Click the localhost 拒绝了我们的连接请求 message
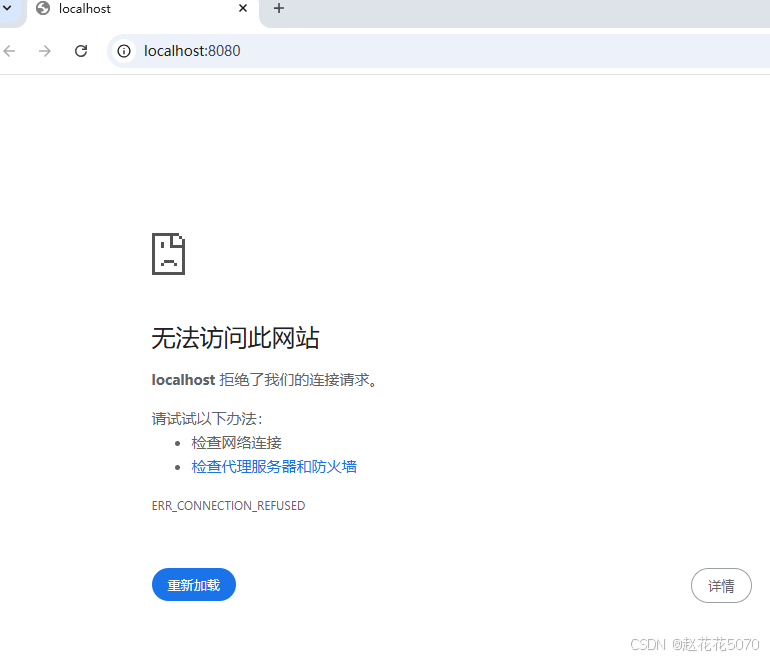The image size is (770, 658). [265, 380]
